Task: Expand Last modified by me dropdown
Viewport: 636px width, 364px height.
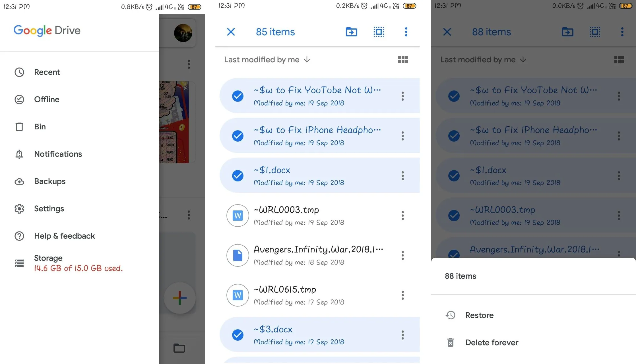Action: (267, 60)
